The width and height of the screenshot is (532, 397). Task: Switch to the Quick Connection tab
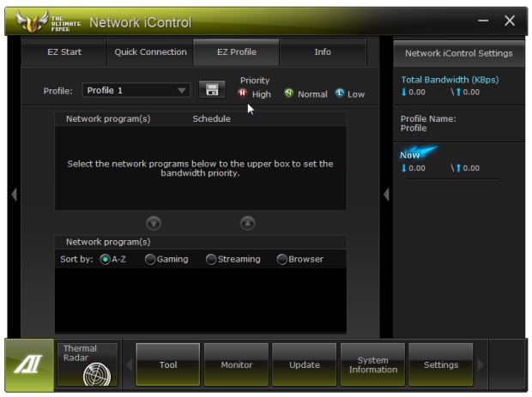(150, 52)
